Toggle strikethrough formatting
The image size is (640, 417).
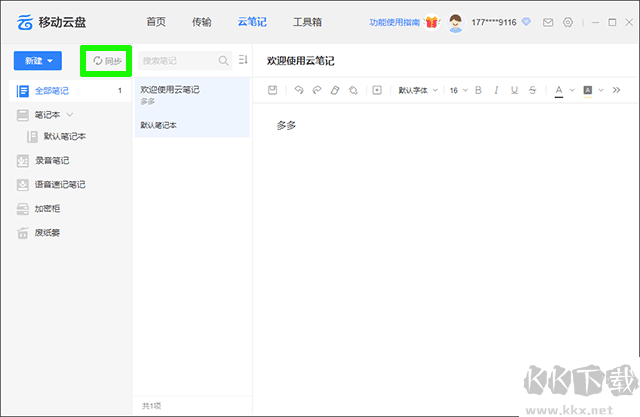(x=533, y=90)
